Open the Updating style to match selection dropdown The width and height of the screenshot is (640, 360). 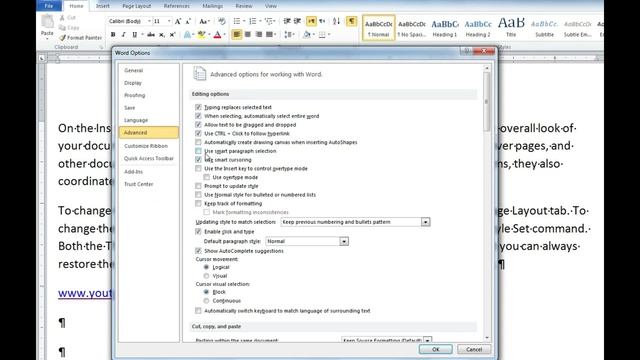coord(425,222)
